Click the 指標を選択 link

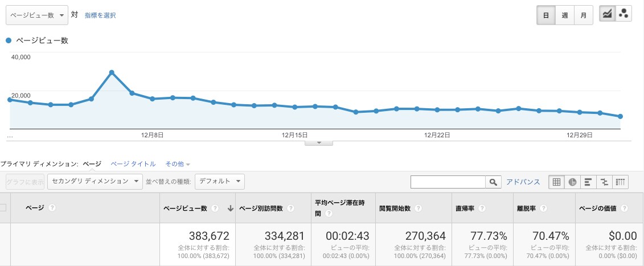[100, 15]
